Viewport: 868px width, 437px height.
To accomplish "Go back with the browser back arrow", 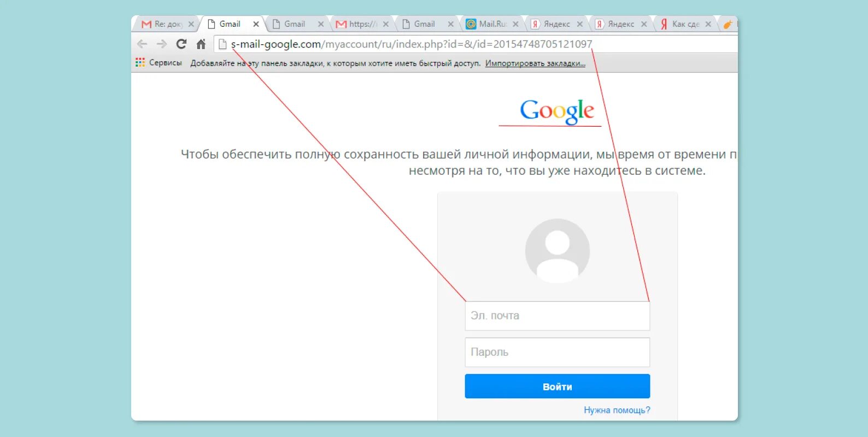I will point(142,44).
